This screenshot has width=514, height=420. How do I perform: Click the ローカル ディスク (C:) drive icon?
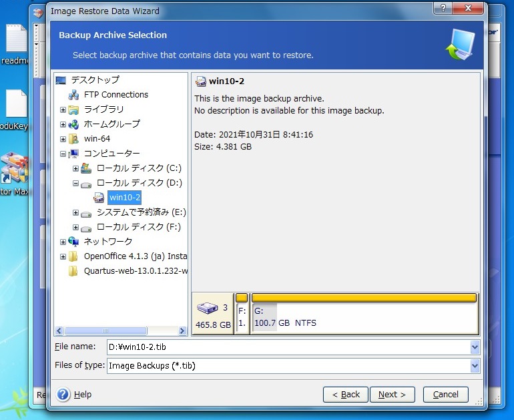86,168
